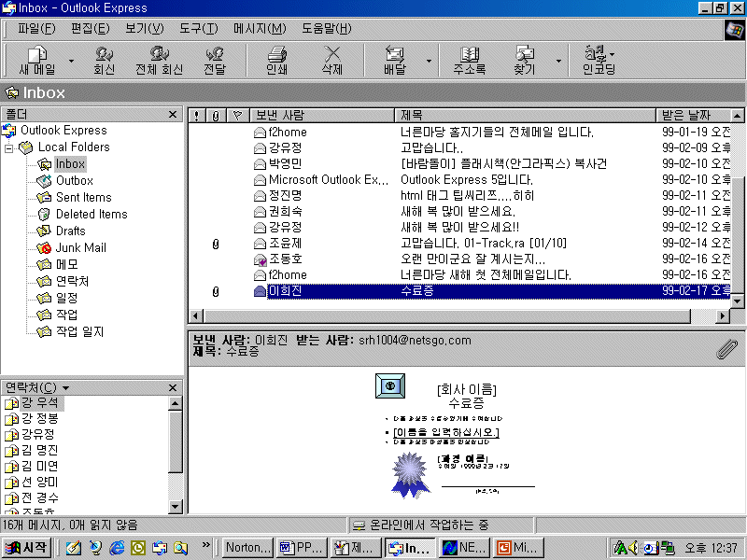Open the Junk Mail folder
The height and width of the screenshot is (560, 747).
[x=80, y=247]
